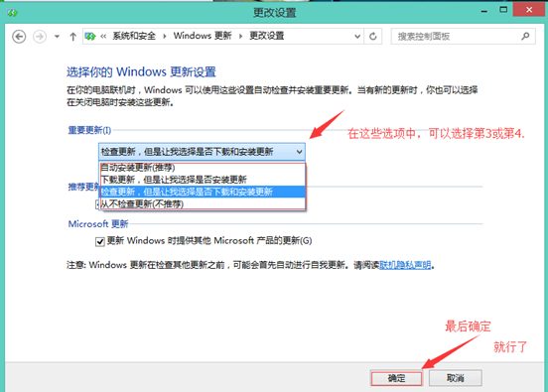Select 自动安装更新(推荐) option
This screenshot has height=392, width=548.
click(x=203, y=168)
